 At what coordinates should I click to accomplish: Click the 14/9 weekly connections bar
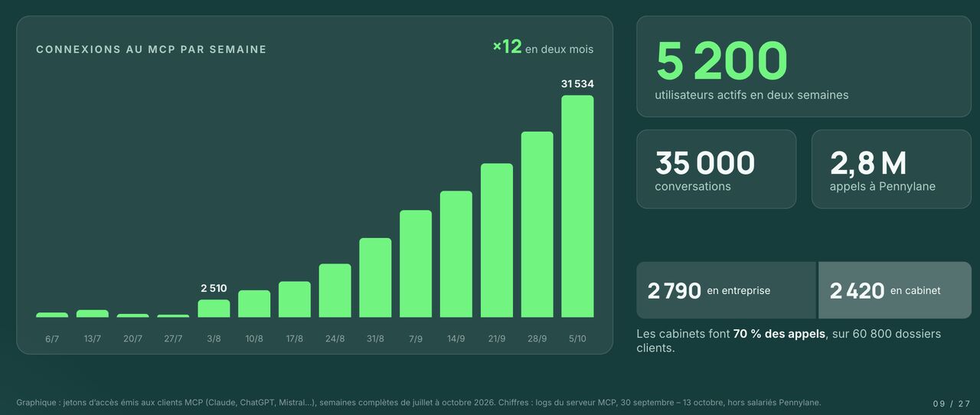[x=456, y=254]
